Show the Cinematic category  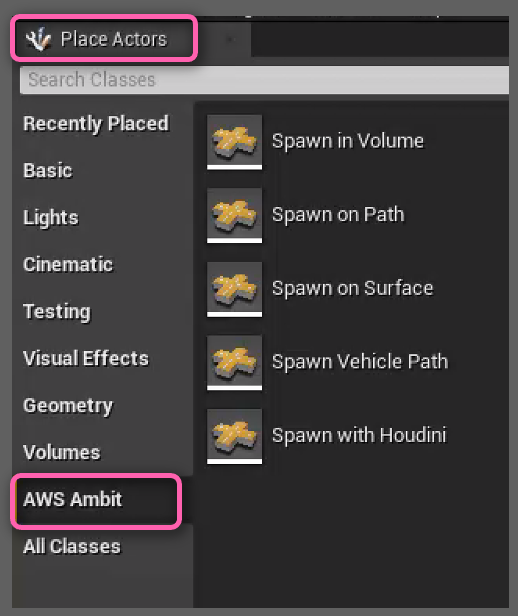(x=68, y=264)
